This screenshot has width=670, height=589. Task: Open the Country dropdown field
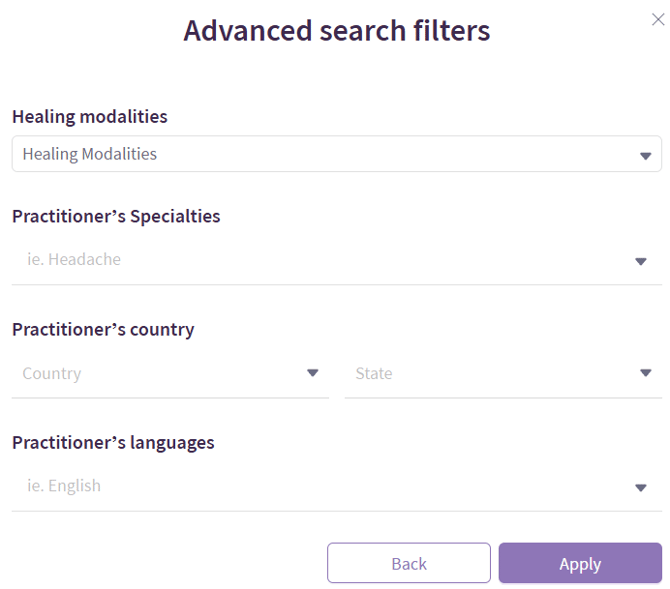[160, 373]
